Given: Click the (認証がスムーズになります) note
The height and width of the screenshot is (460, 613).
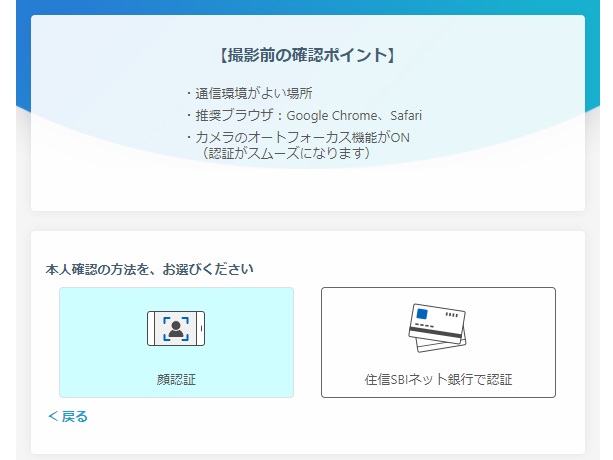Looking at the screenshot, I should pos(286,153).
